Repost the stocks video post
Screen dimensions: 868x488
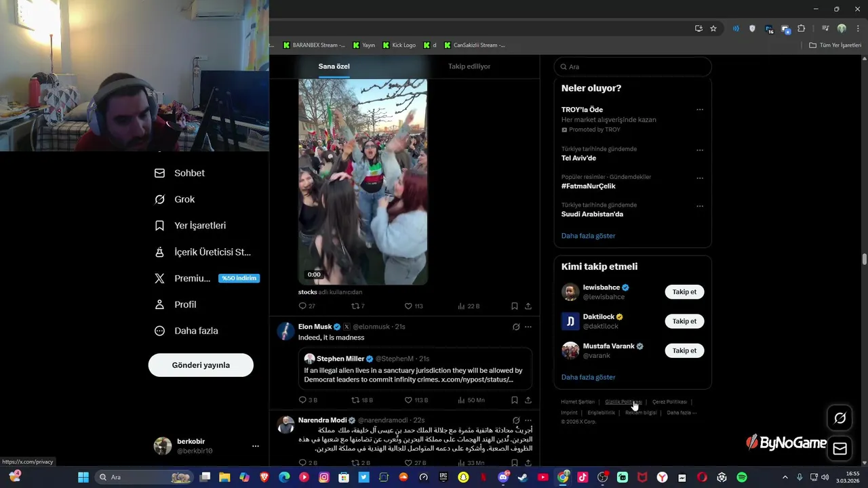(358, 306)
